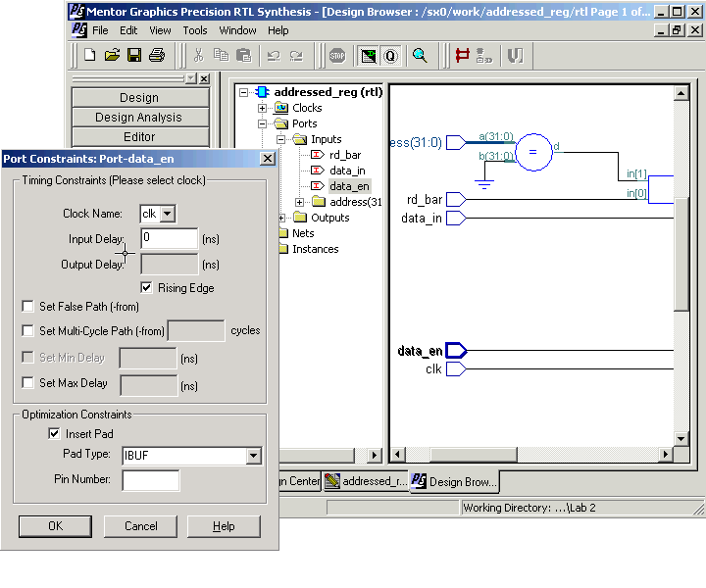Viewport: 706px width, 588px height.
Task: Paste using the clipboard icon
Action: pyautogui.click(x=243, y=55)
